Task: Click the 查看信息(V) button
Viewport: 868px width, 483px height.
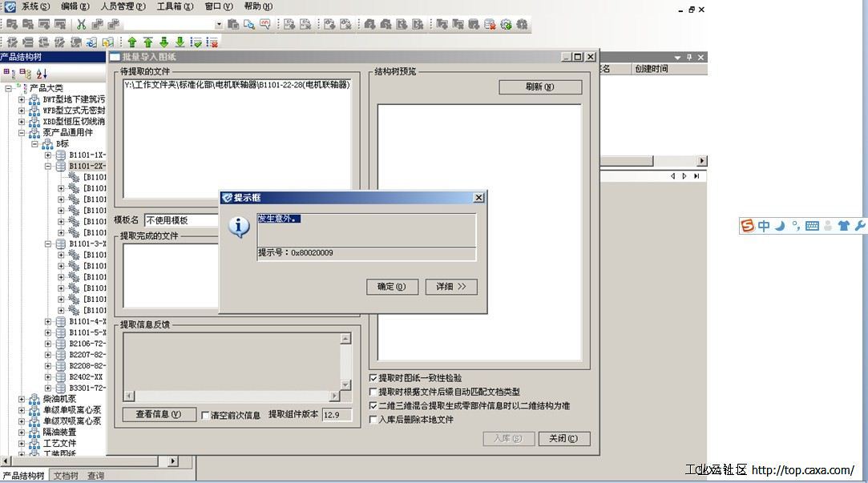Action: pyautogui.click(x=159, y=414)
